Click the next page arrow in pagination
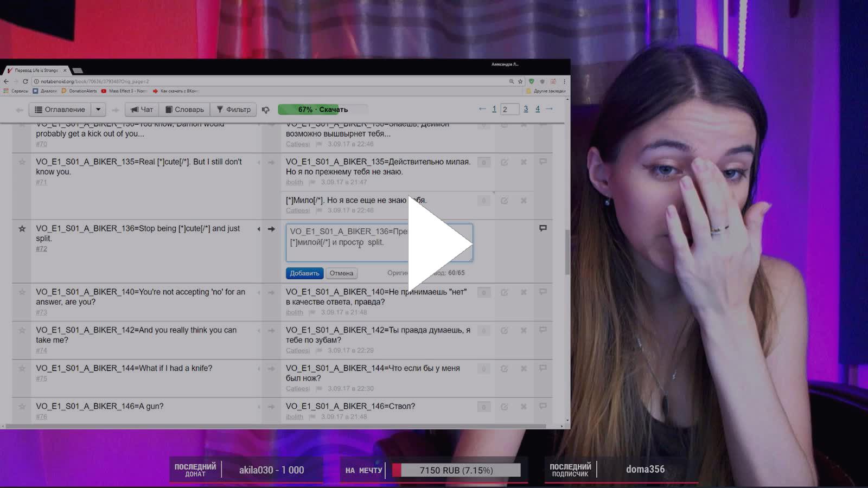This screenshot has height=488, width=868. [549, 109]
